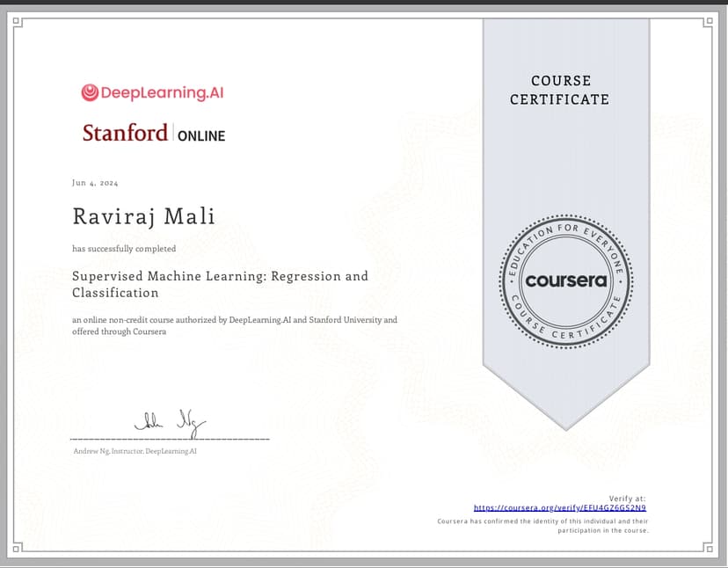
Task: Click the Coursera round certificate seal
Action: tap(566, 281)
